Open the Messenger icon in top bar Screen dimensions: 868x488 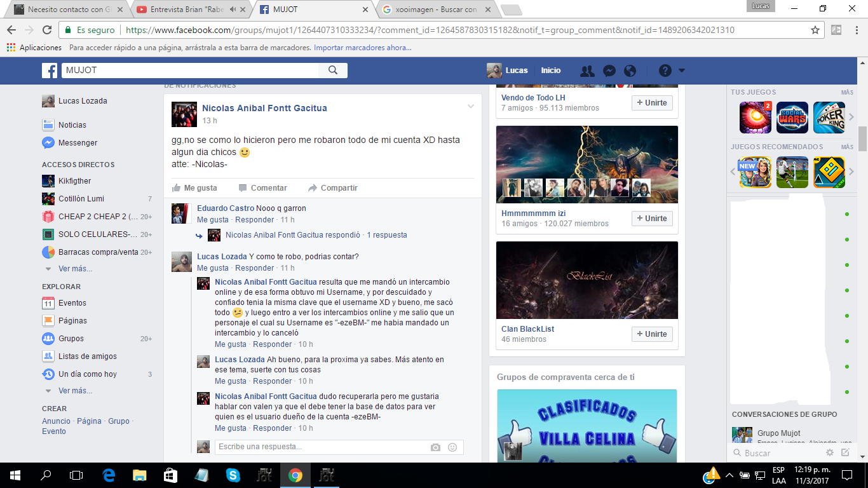point(609,71)
